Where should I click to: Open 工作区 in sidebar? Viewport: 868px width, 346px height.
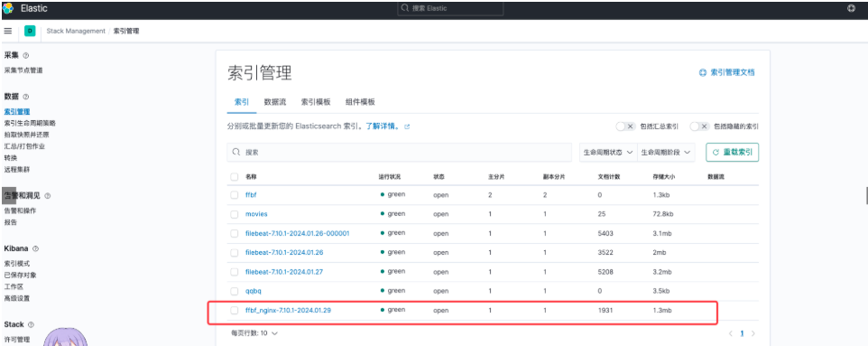coord(14,286)
